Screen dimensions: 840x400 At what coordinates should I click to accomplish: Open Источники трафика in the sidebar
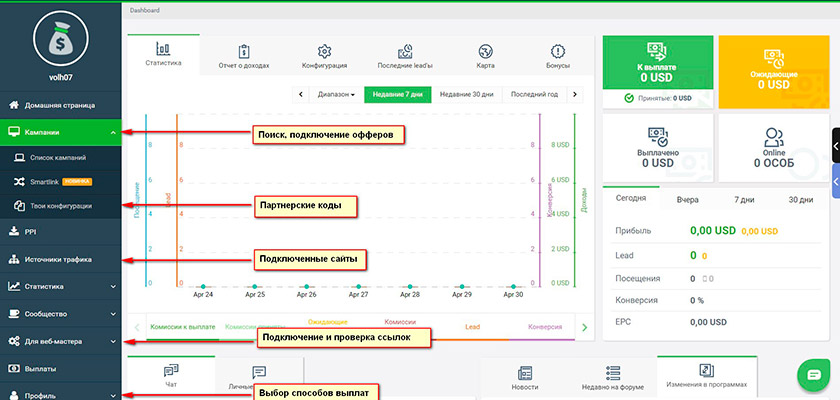coord(61,260)
